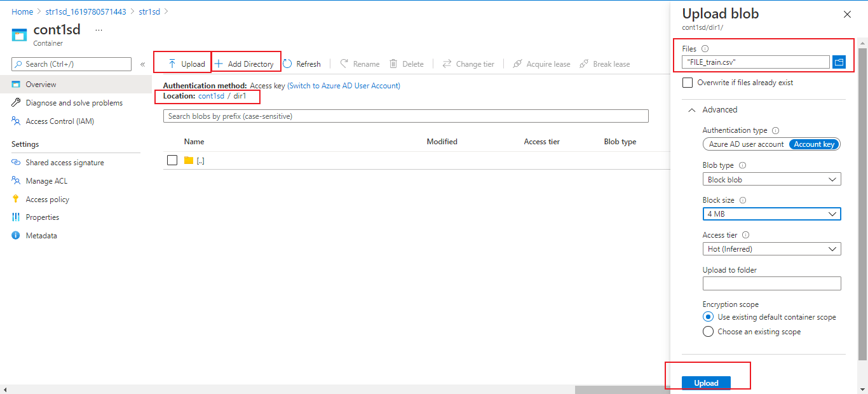Image resolution: width=868 pixels, height=394 pixels.
Task: Click the info icon next to Files
Action: [x=705, y=48]
